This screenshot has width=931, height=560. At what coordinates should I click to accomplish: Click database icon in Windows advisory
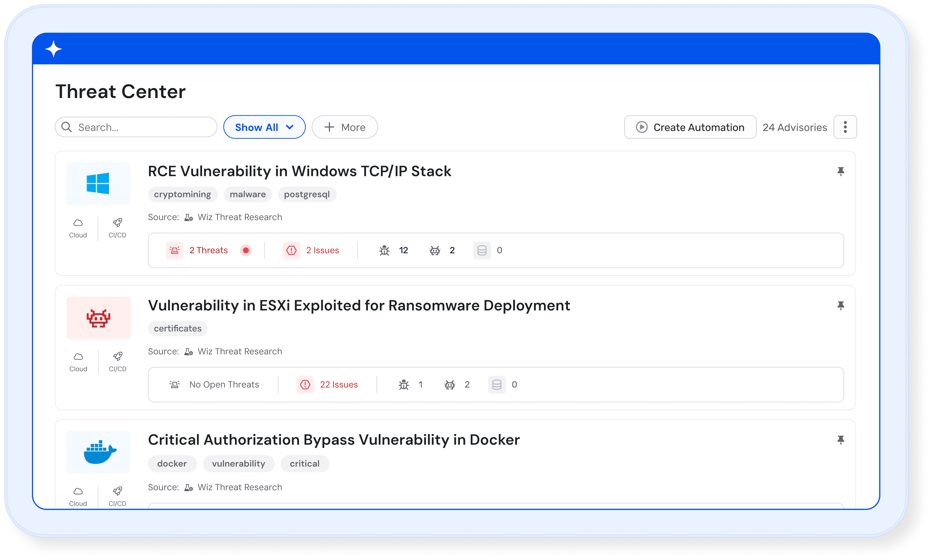482,250
